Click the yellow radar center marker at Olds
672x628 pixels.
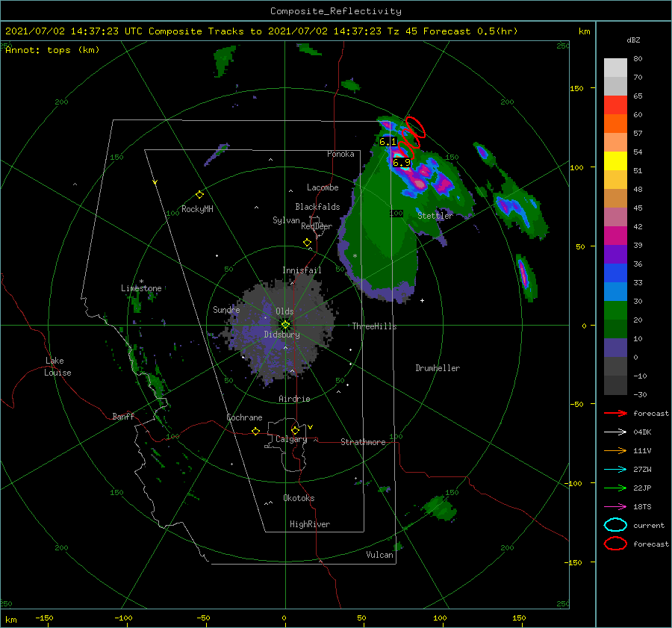(x=285, y=325)
